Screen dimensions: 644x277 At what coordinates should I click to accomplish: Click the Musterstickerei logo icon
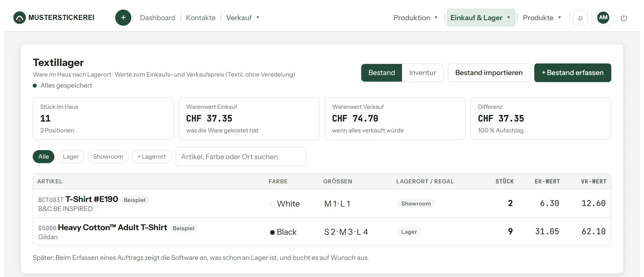(19, 18)
